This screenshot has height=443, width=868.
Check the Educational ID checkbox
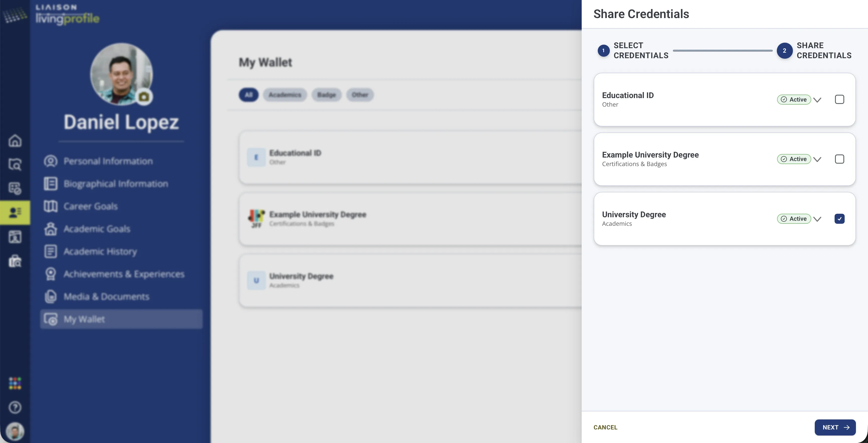[x=839, y=99]
